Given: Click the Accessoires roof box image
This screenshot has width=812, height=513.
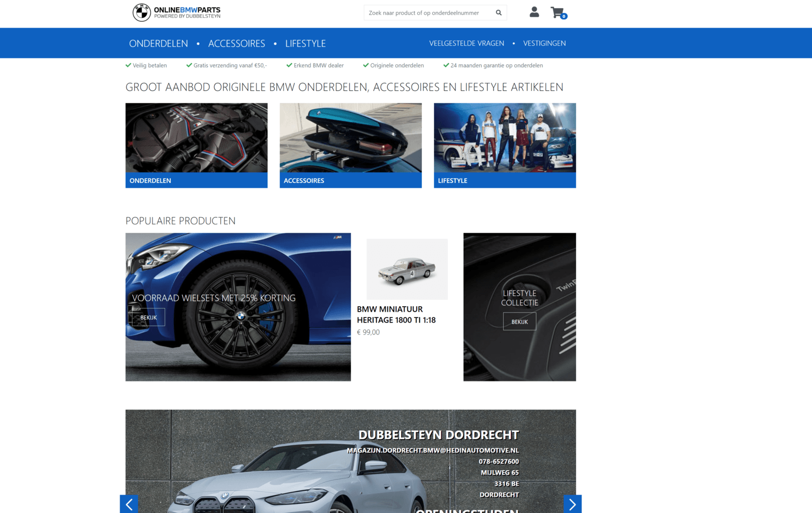Looking at the screenshot, I should tap(351, 138).
